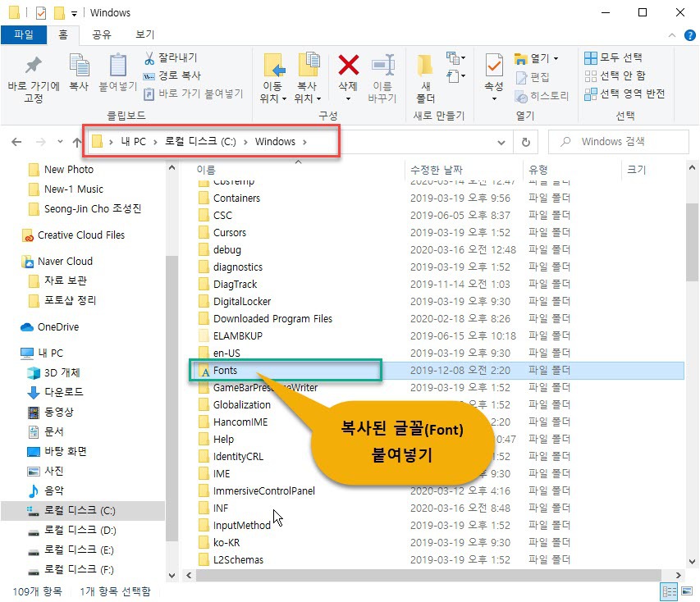The height and width of the screenshot is (602, 700).
Task: Open the address bar history dropdown
Action: point(501,143)
